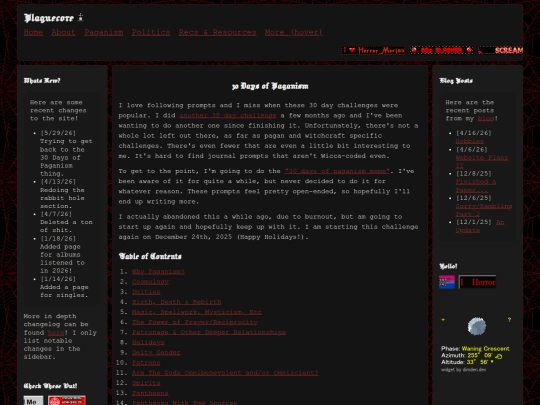Click the '[5/29/26]' changelog entry
The image size is (540, 405).
click(x=66, y=154)
